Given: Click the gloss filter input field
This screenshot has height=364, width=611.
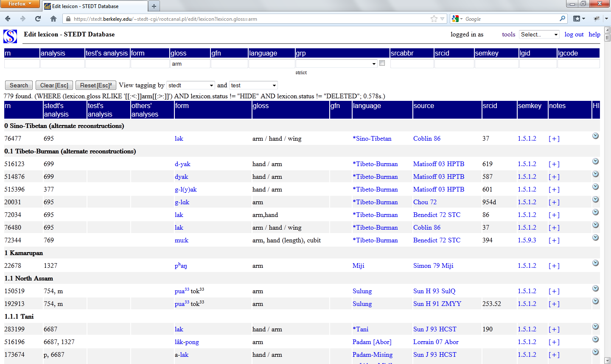Looking at the screenshot, I should 190,64.
